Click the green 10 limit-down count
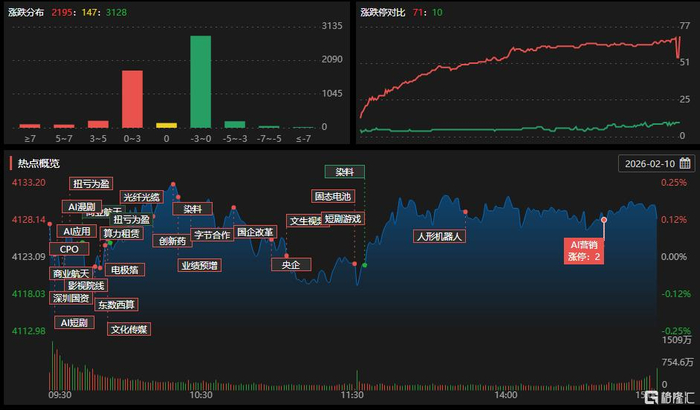The image size is (700, 410). [x=438, y=13]
